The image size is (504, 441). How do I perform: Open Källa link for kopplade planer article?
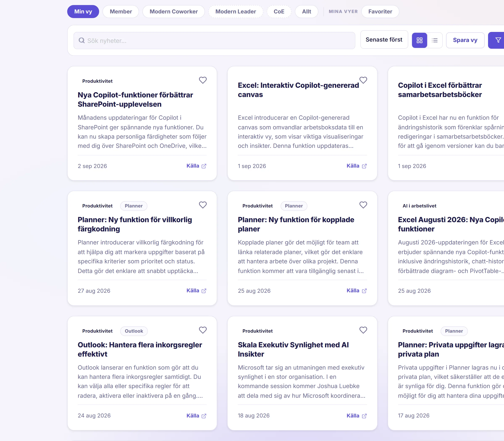(357, 291)
